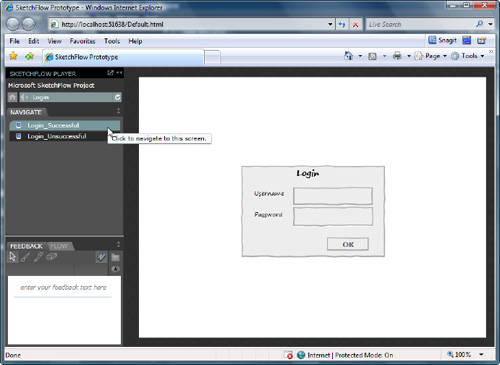Navigate to the Login_Unsuccessful screen
Viewport: 500px width, 365px height.
(x=57, y=136)
